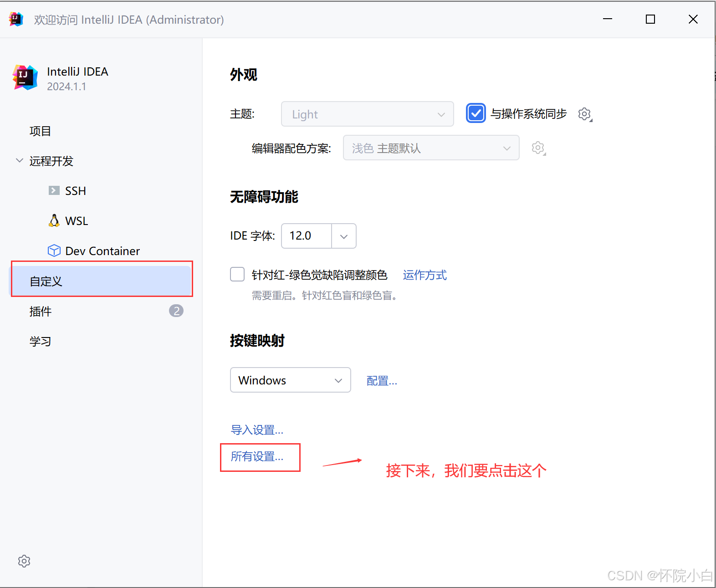Open theme sync settings gear
This screenshot has width=716, height=588.
point(585,114)
